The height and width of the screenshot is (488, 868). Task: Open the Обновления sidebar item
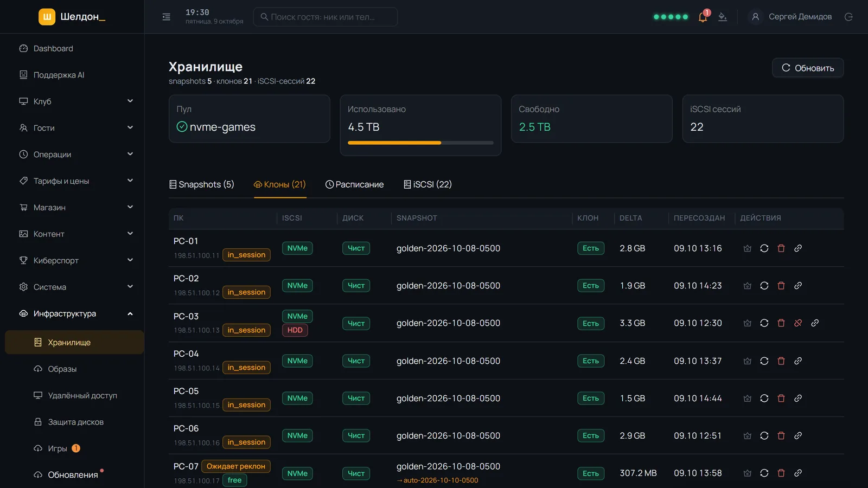point(75,475)
